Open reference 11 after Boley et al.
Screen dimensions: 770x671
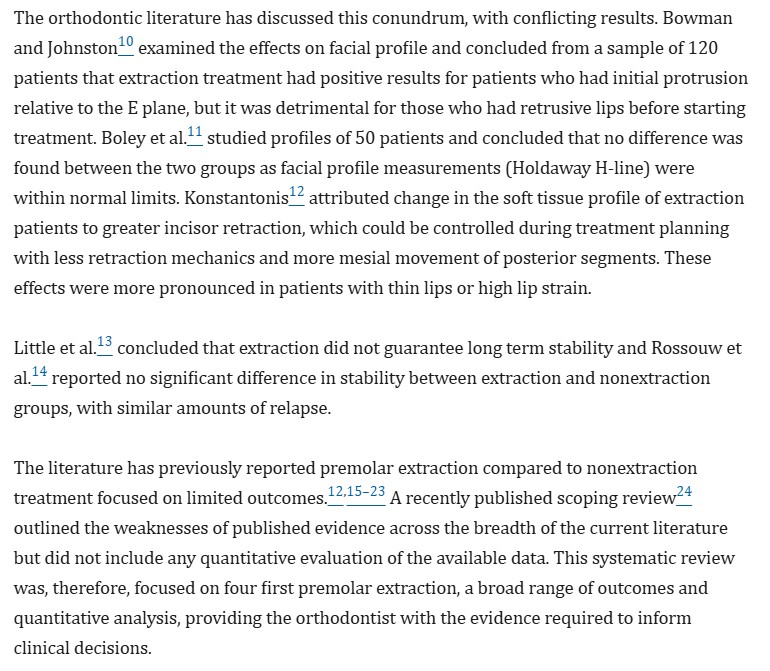pyautogui.click(x=194, y=133)
